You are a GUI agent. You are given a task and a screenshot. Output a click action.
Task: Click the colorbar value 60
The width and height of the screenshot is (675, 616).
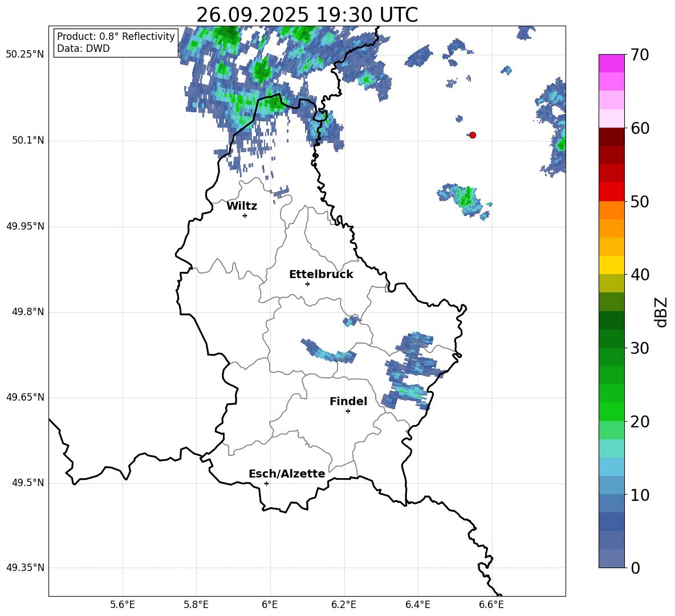coord(640,128)
